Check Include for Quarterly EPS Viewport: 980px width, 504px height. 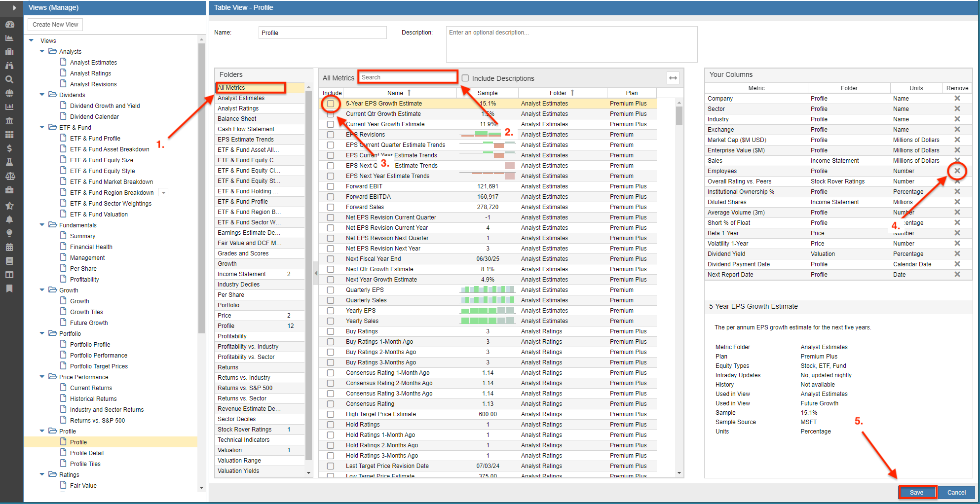(x=331, y=290)
